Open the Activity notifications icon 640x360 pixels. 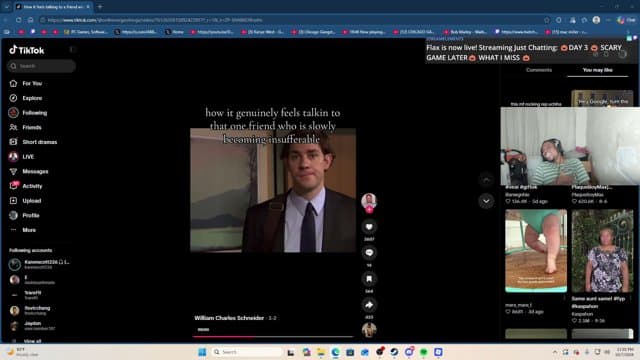[13, 186]
